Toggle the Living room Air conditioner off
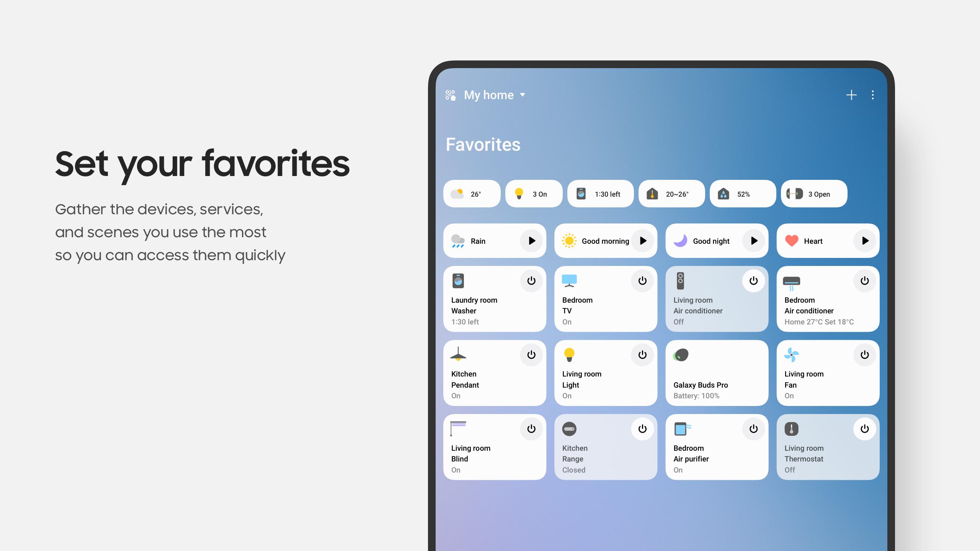The height and width of the screenshot is (551, 980). tap(753, 280)
